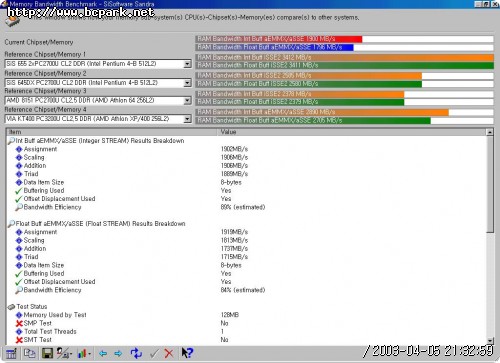Select Float Buff aEMMX/aSSE Results Breakdown row
The image size is (500, 363).
(x=247, y=224)
